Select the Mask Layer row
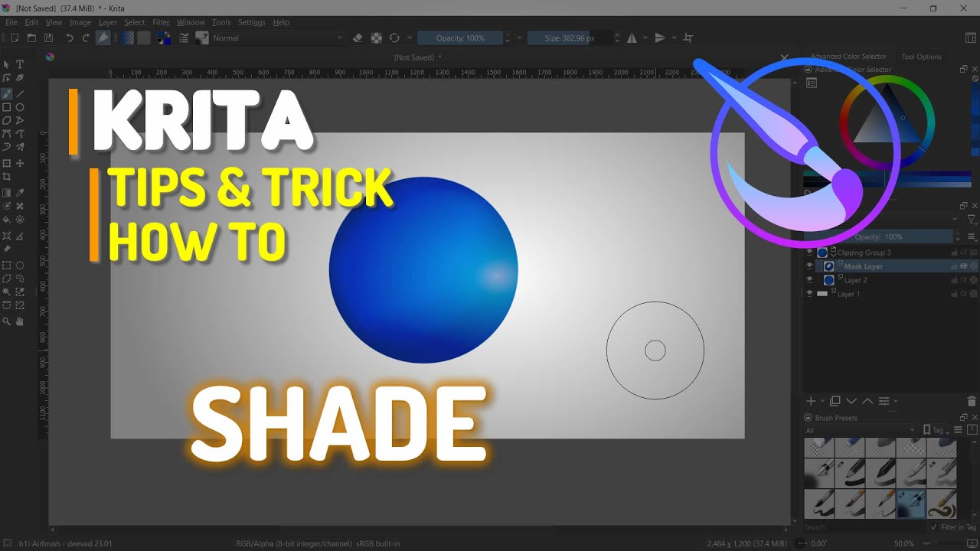This screenshot has width=980, height=551. [891, 266]
